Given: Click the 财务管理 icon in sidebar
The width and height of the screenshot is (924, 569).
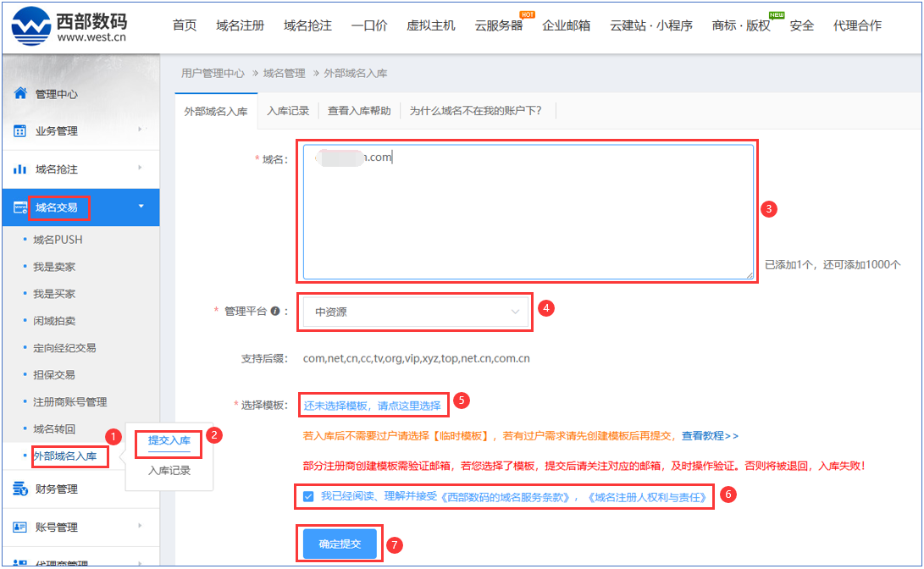Looking at the screenshot, I should (x=20, y=489).
